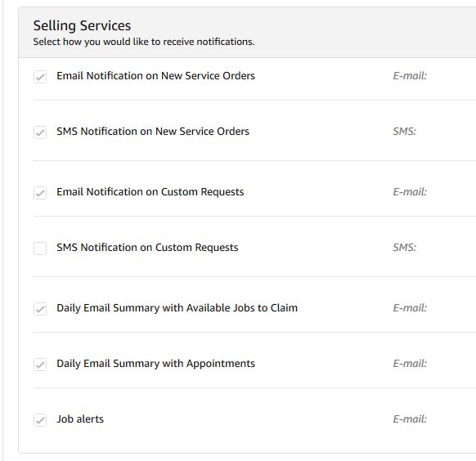Toggle Email Notification on New Service Orders checkbox
This screenshot has height=461, width=476.
point(40,77)
